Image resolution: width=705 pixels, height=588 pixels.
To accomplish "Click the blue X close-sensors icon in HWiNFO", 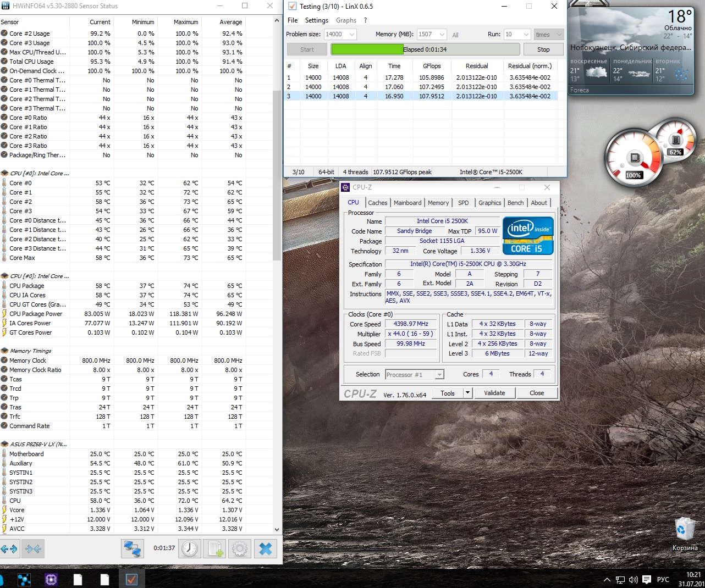I will tap(265, 548).
